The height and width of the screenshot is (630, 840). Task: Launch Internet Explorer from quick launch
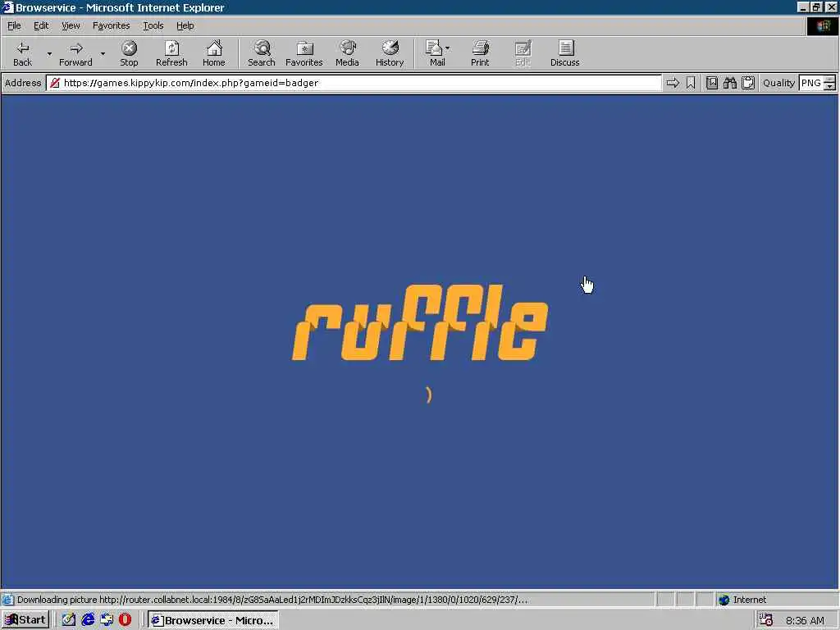click(x=88, y=620)
